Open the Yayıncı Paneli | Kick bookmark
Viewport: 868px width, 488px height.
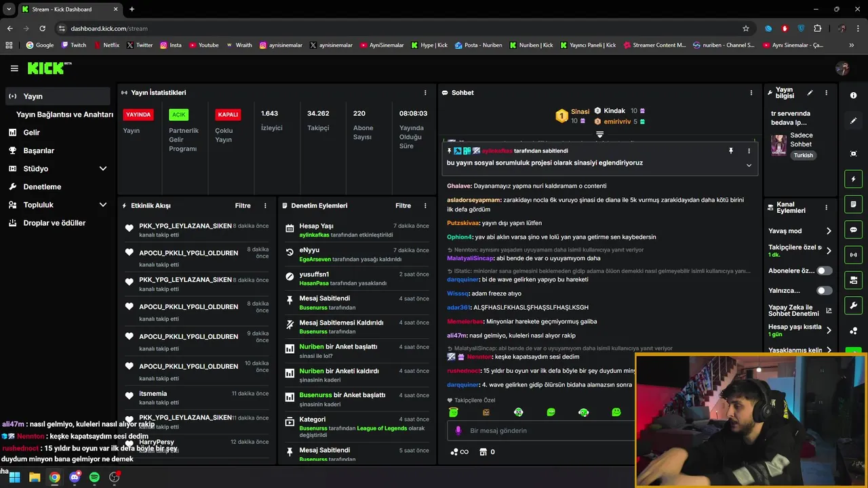tap(588, 45)
